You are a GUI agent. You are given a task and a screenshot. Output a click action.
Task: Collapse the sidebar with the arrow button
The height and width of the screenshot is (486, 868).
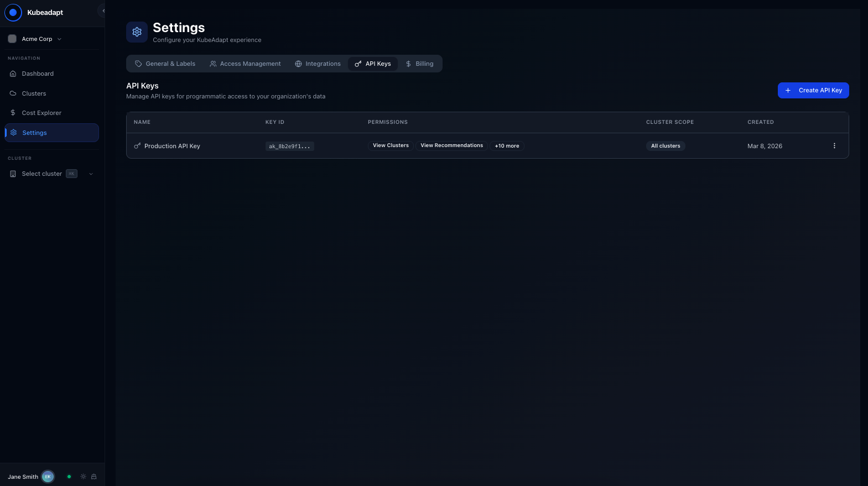[x=103, y=11]
